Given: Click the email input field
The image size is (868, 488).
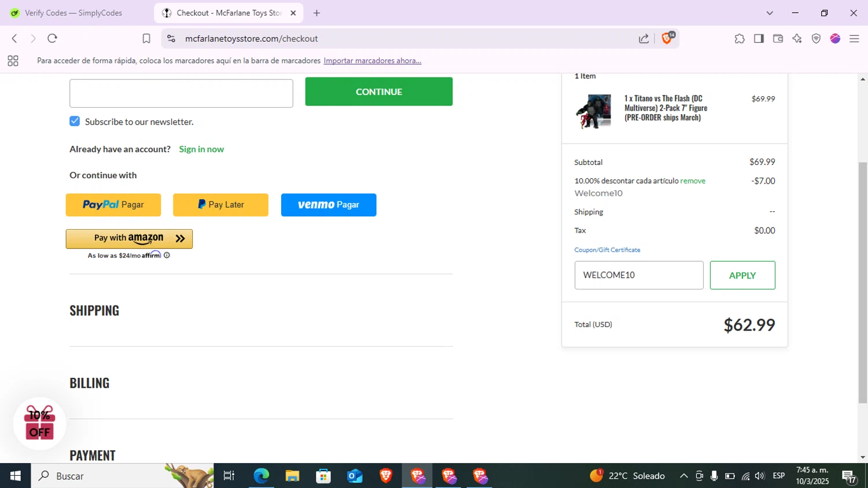Looking at the screenshot, I should point(181,93).
